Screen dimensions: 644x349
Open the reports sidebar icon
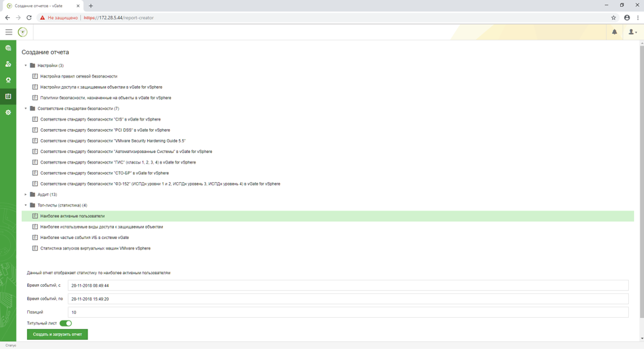(x=8, y=96)
